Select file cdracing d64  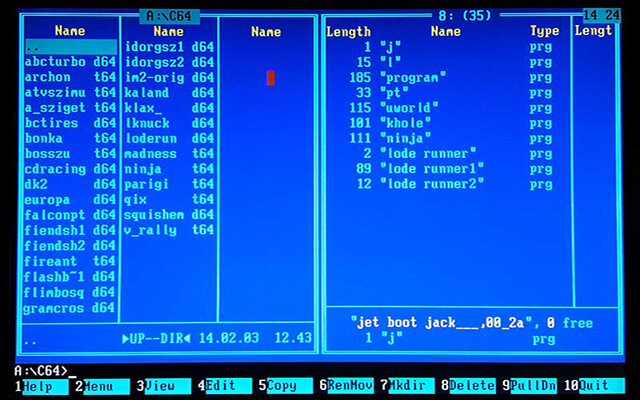70,169
